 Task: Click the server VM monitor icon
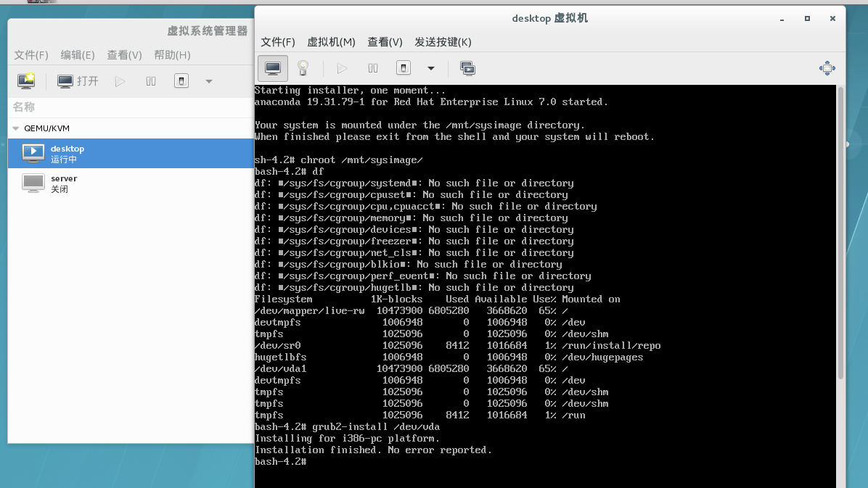33,183
